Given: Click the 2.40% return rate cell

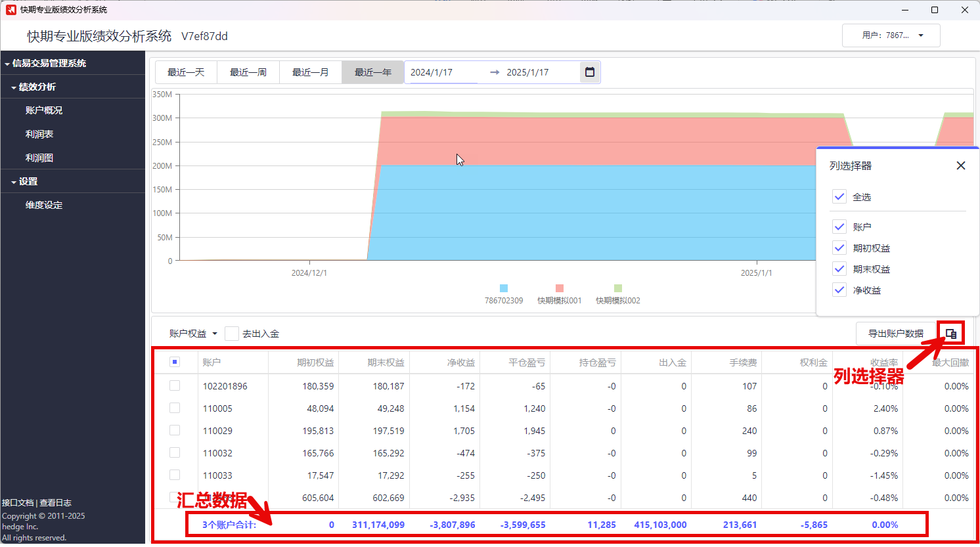Looking at the screenshot, I should point(885,408).
